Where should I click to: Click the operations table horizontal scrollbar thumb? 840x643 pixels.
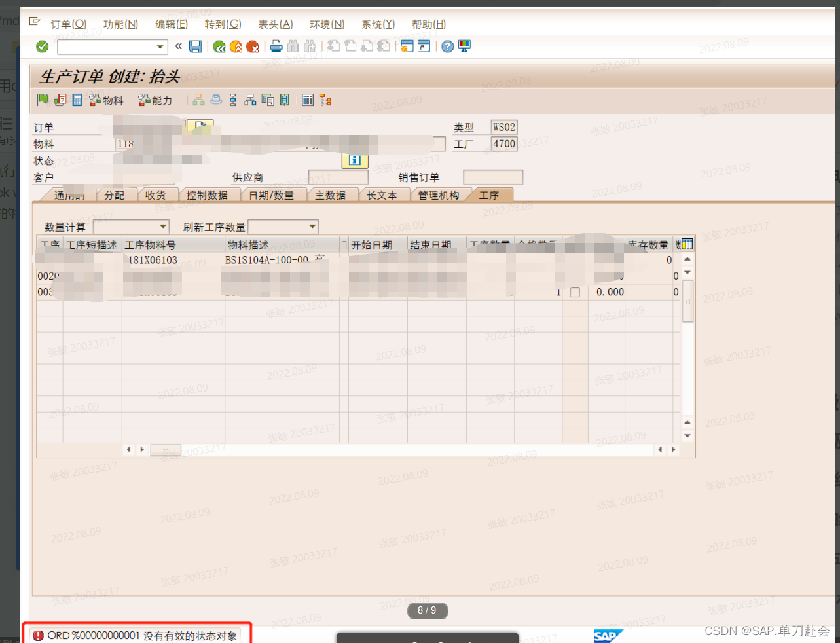coord(166,450)
